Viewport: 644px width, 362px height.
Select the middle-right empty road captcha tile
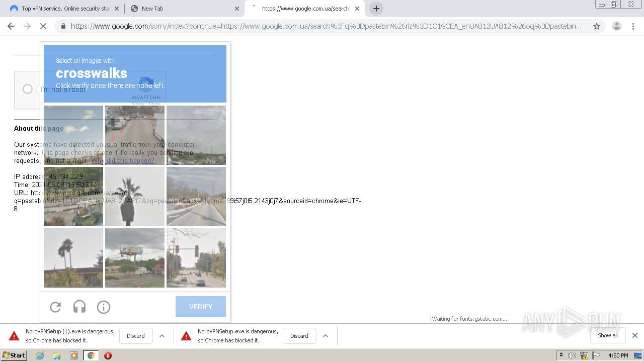(196, 197)
